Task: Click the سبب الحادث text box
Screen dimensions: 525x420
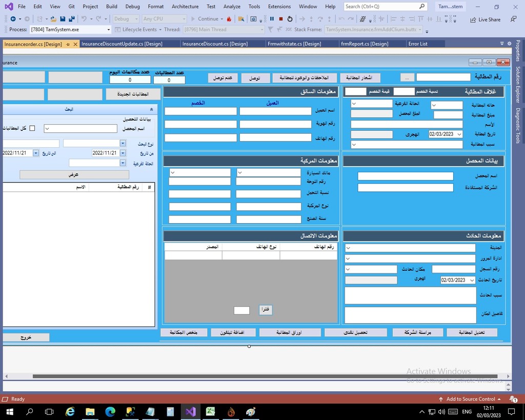Action: click(411, 296)
